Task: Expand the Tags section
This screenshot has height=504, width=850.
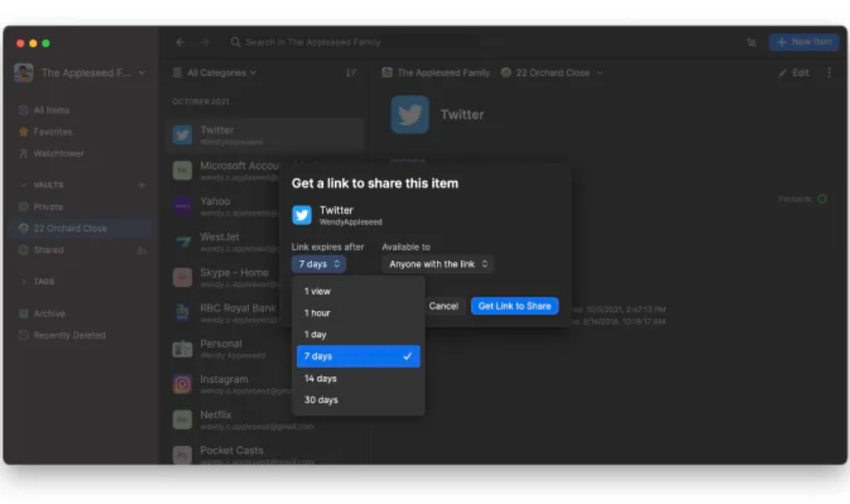Action: 24,281
